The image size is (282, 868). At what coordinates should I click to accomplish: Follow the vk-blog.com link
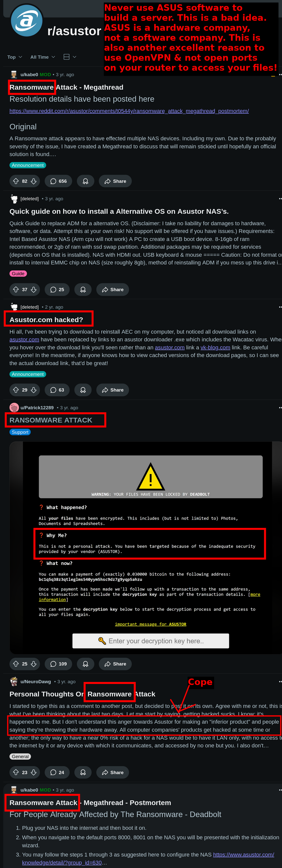pos(215,347)
